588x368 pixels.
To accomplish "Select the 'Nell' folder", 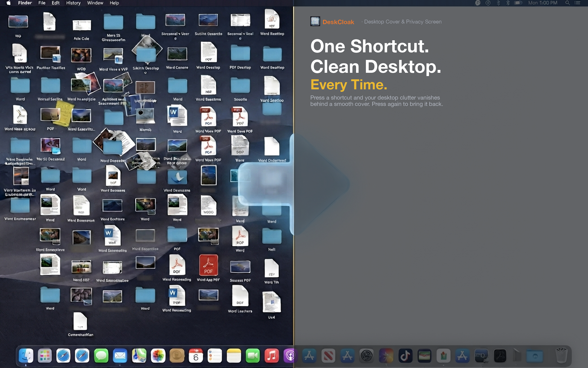I will [x=272, y=236].
